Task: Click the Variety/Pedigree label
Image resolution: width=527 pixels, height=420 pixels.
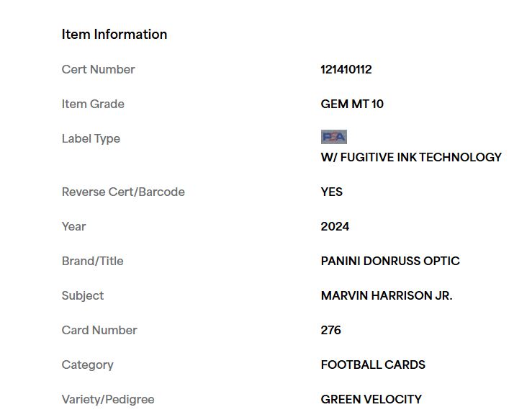Action: (x=108, y=400)
